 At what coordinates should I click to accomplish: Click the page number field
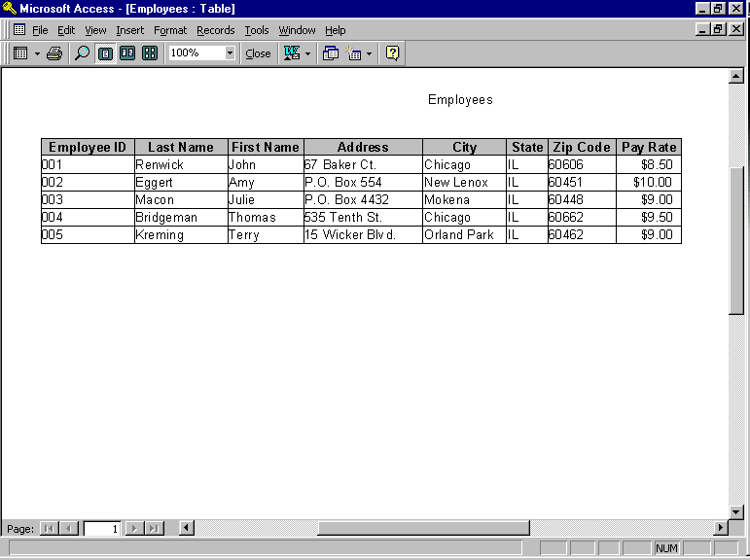pyautogui.click(x=102, y=529)
